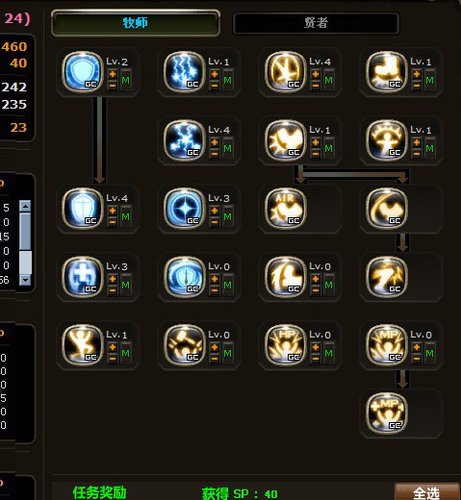Decrease the Lv.4 cross-shield skill with minus
Screen dimensions: 461x500
coord(113,222)
